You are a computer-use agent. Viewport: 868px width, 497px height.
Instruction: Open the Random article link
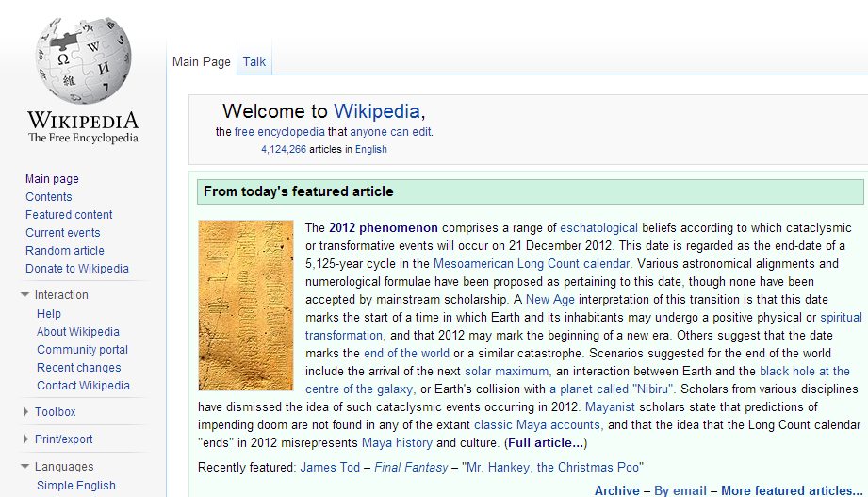pyautogui.click(x=65, y=251)
